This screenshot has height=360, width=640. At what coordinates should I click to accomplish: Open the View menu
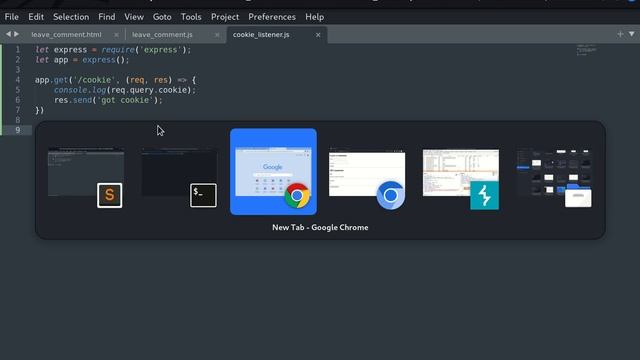coord(134,17)
